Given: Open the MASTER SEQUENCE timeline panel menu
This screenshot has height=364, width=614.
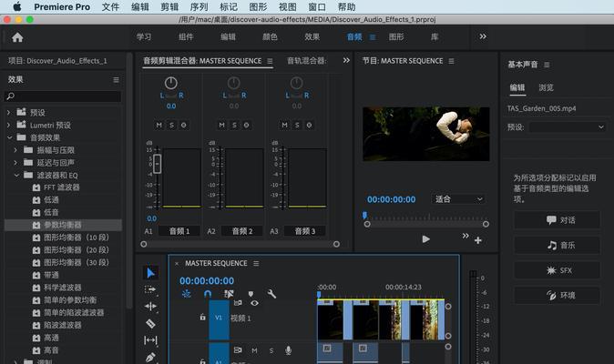Looking at the screenshot, I should (x=256, y=264).
